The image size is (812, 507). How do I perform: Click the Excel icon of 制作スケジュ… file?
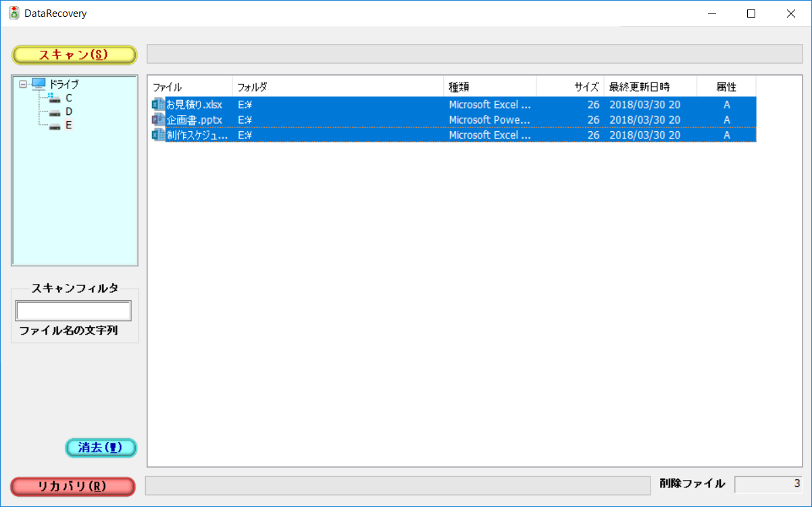pos(159,135)
